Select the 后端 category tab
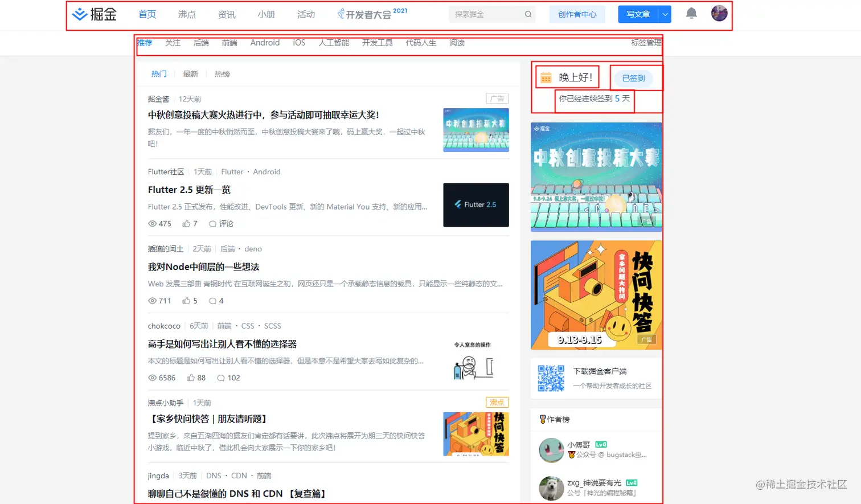This screenshot has height=504, width=861. (201, 43)
